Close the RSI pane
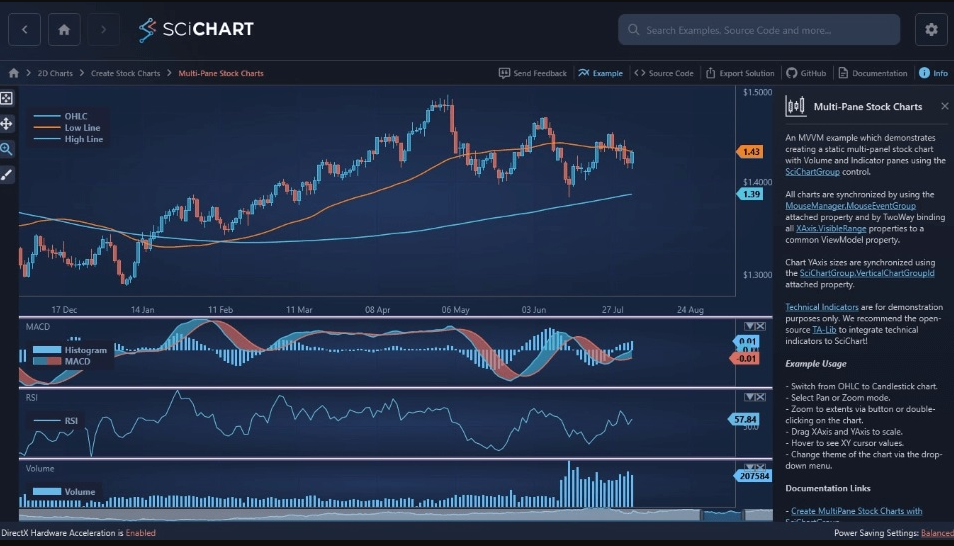Image resolution: width=954 pixels, height=546 pixels. point(761,397)
